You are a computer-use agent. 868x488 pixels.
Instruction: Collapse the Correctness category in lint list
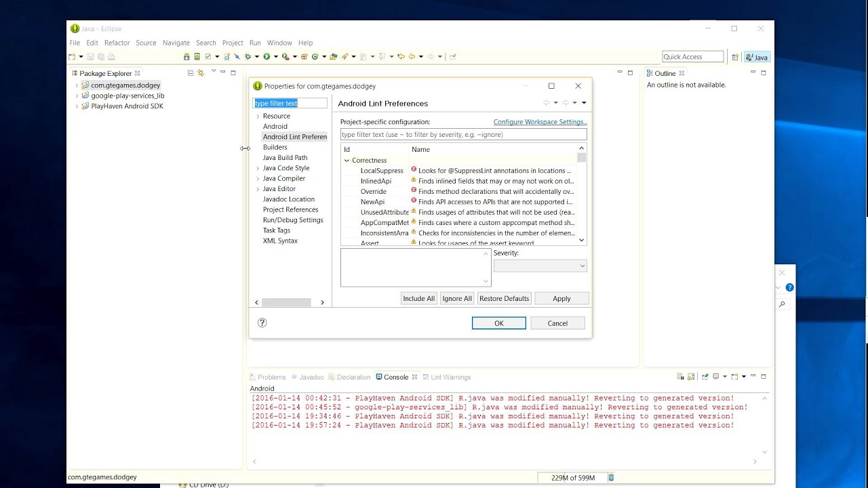pyautogui.click(x=347, y=161)
